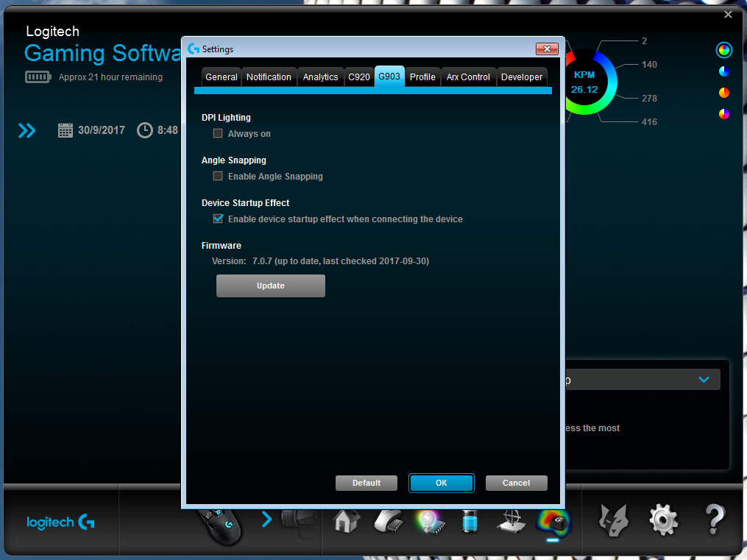This screenshot has width=747, height=560.
Task: Click the 30/9/2017 date text
Action: tap(102, 130)
